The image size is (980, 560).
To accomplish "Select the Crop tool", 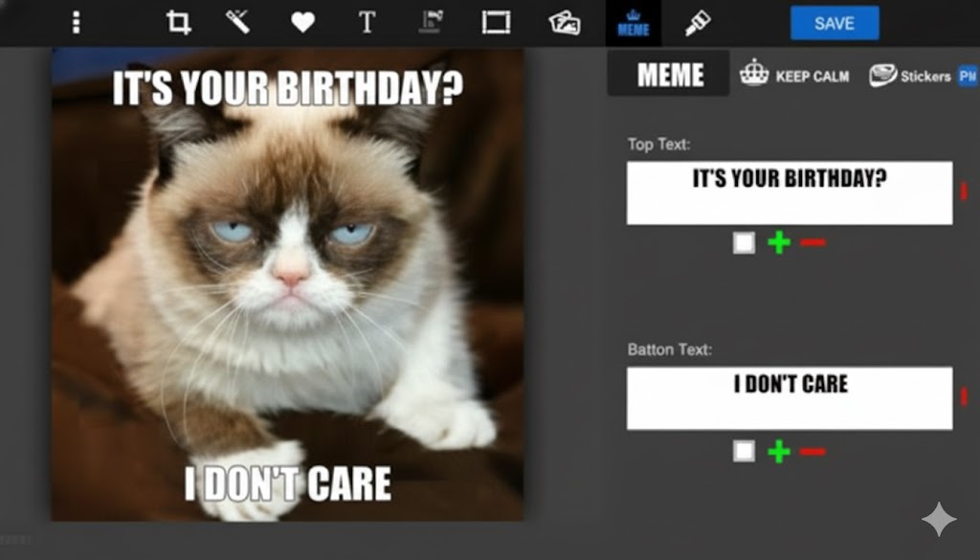I will tap(178, 23).
